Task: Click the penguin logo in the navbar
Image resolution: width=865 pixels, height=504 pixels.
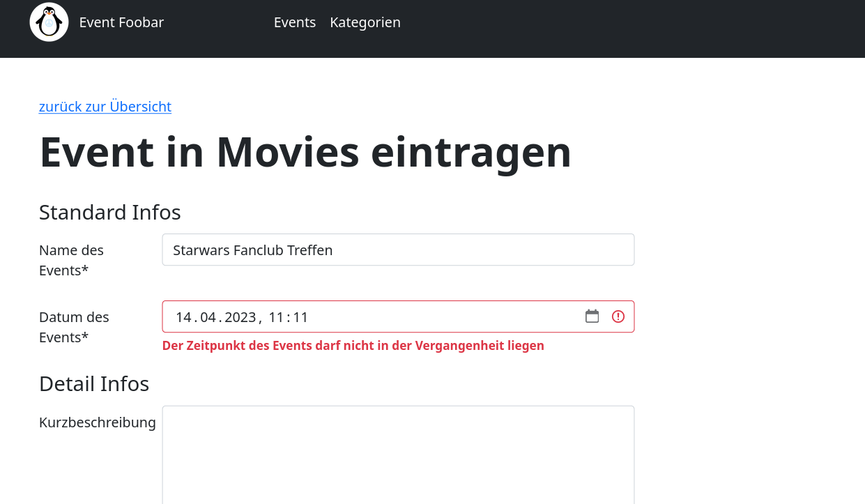Action: pyautogui.click(x=48, y=22)
